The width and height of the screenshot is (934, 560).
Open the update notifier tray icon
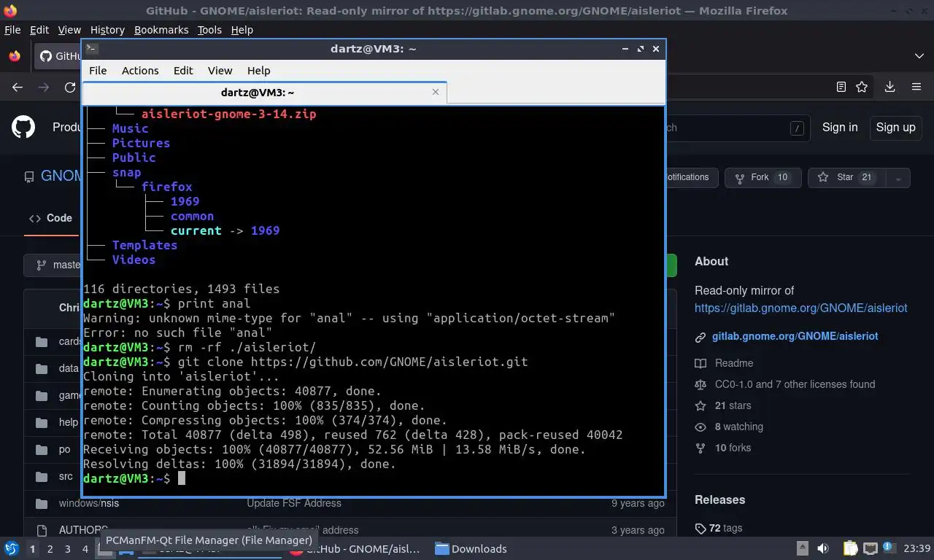(889, 548)
